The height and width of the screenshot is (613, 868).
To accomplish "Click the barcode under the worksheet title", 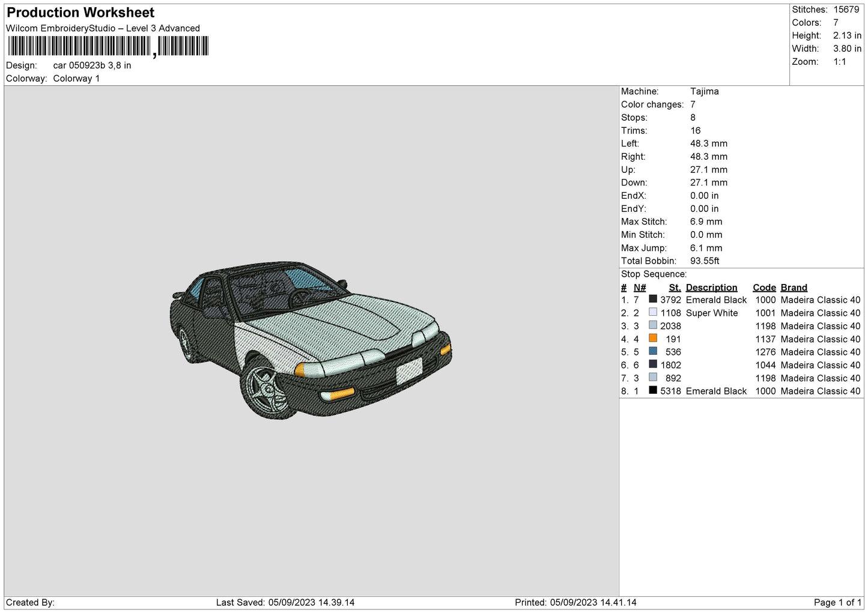I will (108, 46).
